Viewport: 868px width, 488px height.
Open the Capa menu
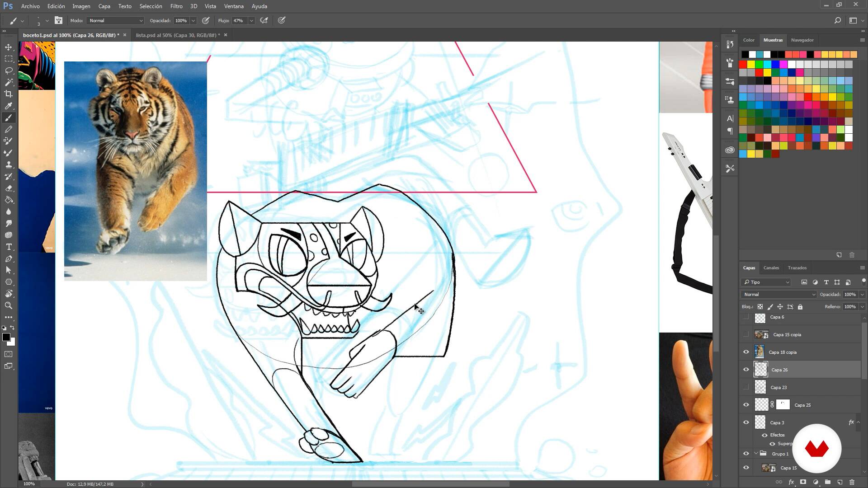click(x=104, y=6)
